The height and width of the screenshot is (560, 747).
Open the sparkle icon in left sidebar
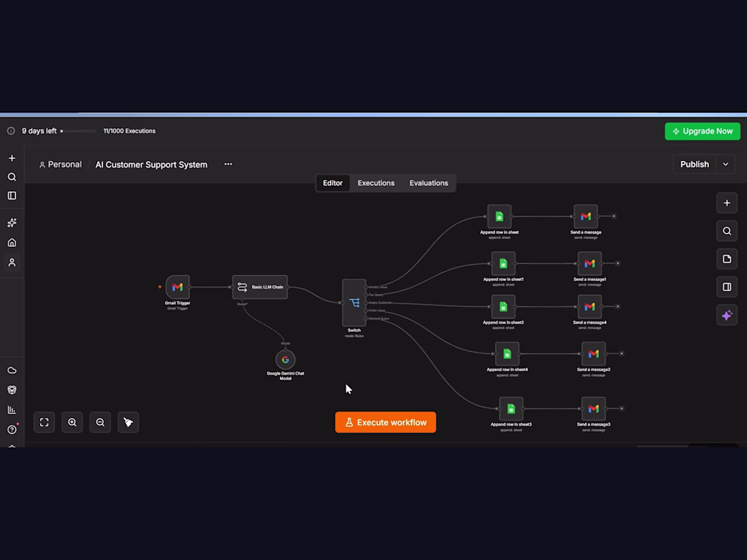pyautogui.click(x=12, y=223)
